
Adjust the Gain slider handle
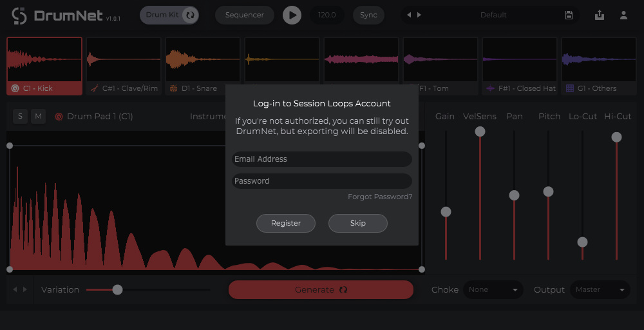[x=446, y=211]
